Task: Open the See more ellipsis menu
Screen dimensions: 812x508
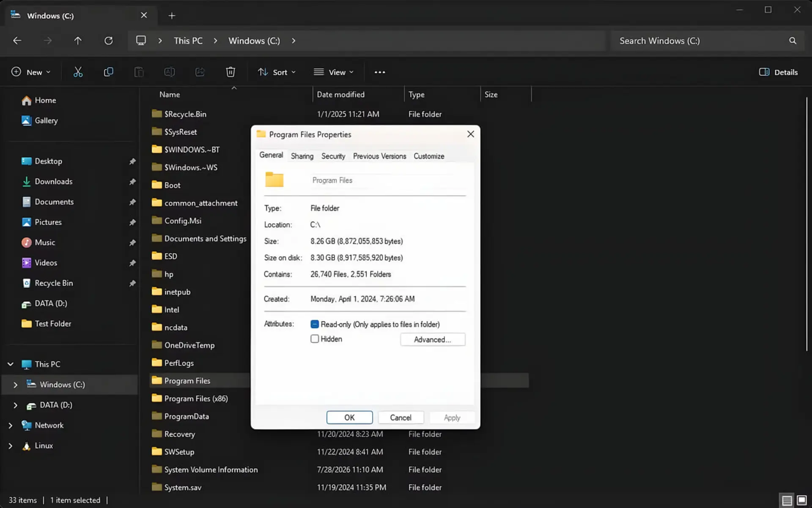Action: pos(380,72)
